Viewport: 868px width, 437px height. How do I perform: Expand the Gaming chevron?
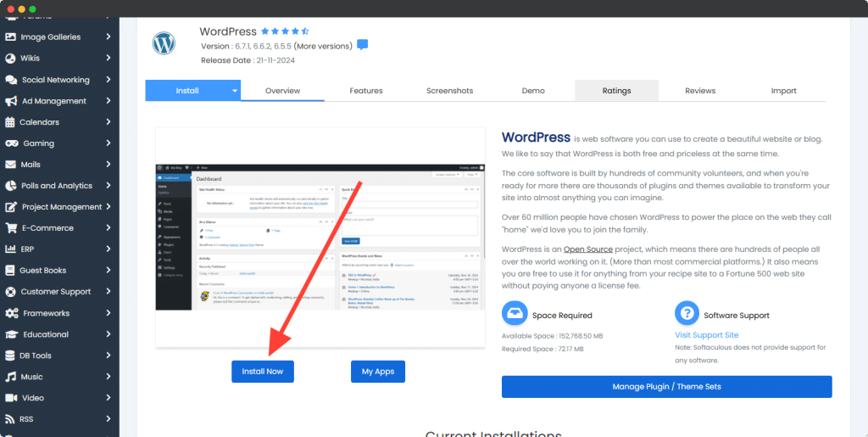coord(108,143)
